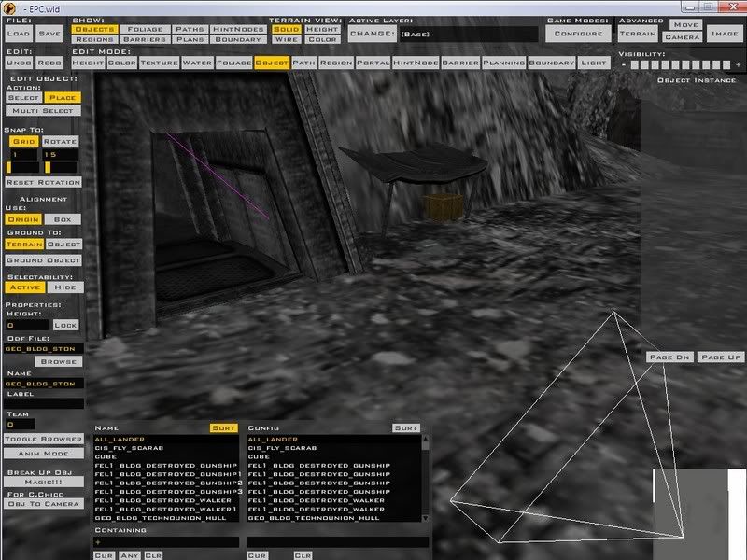Click Obj To Camera button

(43, 503)
